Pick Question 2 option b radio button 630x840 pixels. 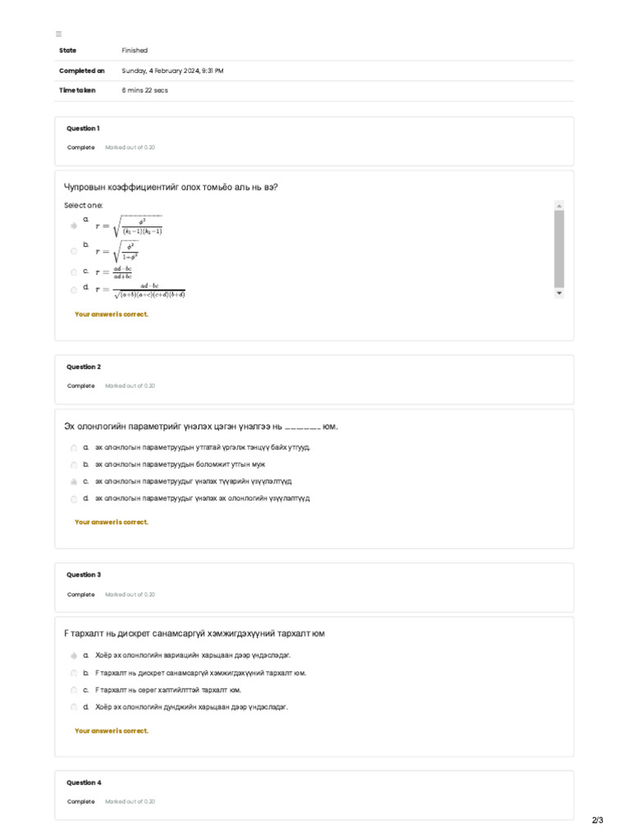[74, 465]
